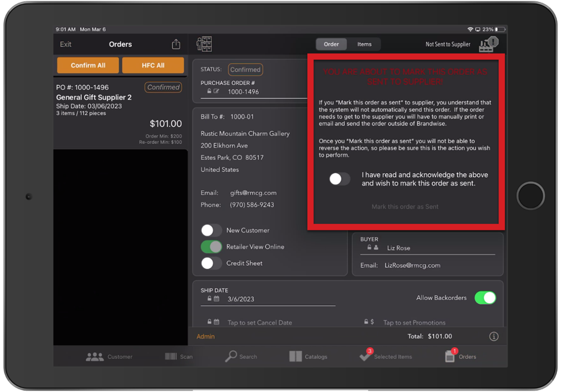The width and height of the screenshot is (561, 392).
Task: Turn off Allow Backorders switch
Action: point(485,298)
